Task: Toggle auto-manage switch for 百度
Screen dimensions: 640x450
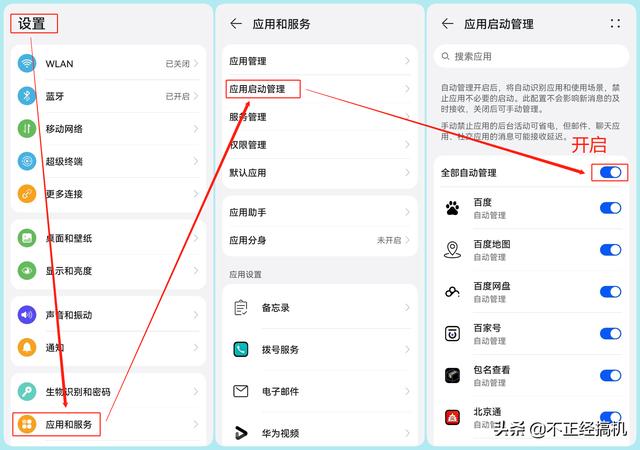Action: coord(610,208)
